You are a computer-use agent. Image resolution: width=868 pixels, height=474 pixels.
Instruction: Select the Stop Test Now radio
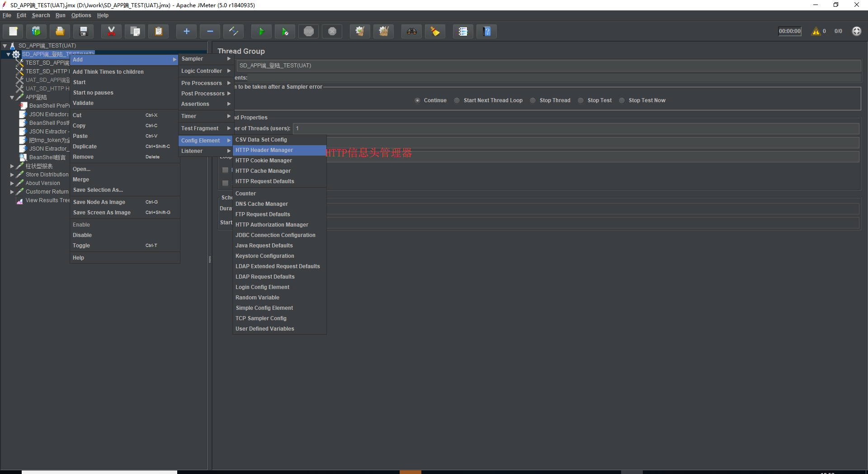(x=622, y=100)
